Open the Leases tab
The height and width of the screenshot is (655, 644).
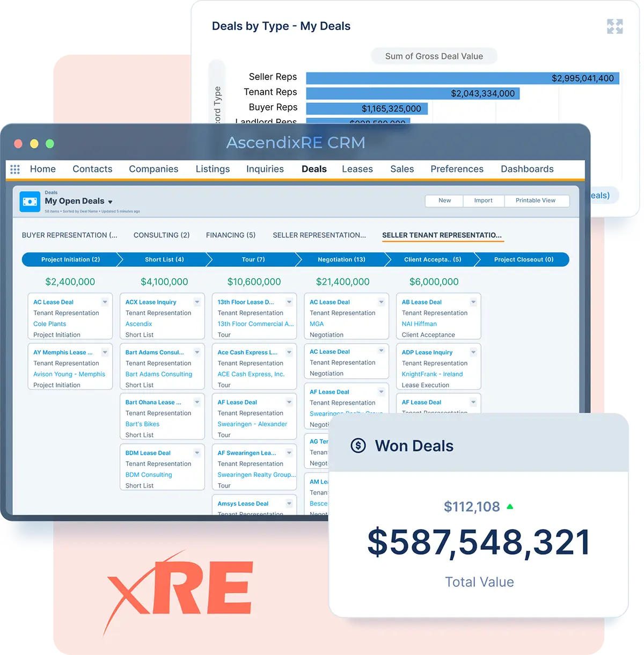(x=357, y=169)
